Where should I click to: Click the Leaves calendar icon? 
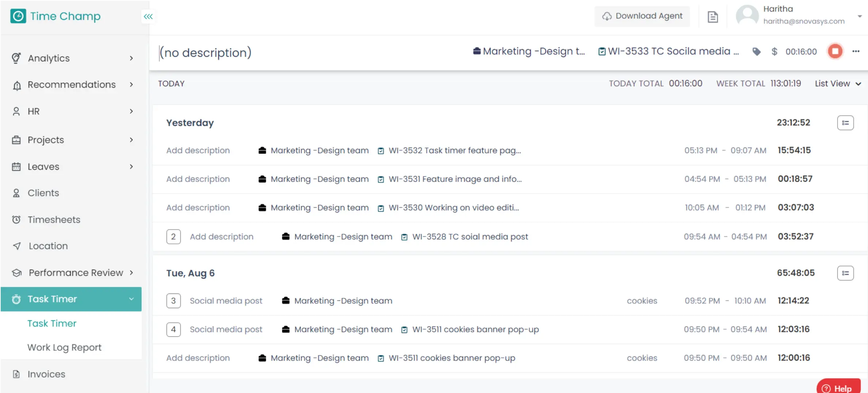click(x=16, y=167)
